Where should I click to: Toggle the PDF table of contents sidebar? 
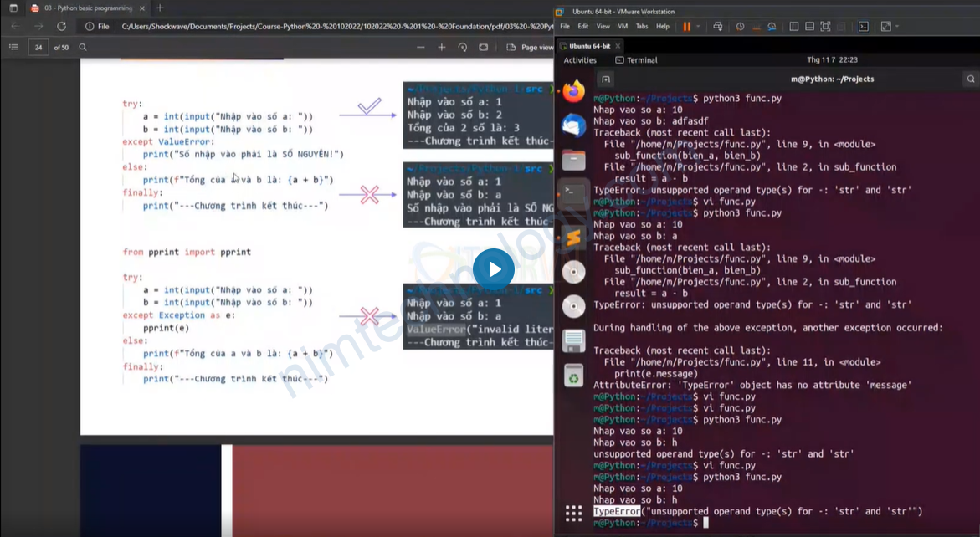[13, 48]
